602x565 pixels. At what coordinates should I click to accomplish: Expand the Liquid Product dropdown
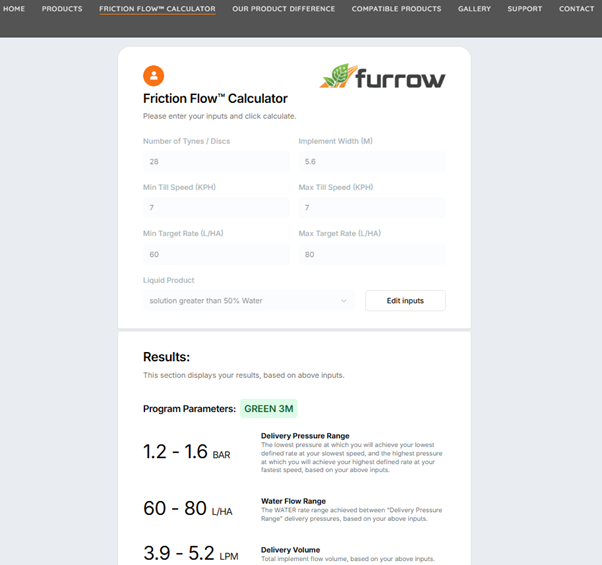249,301
